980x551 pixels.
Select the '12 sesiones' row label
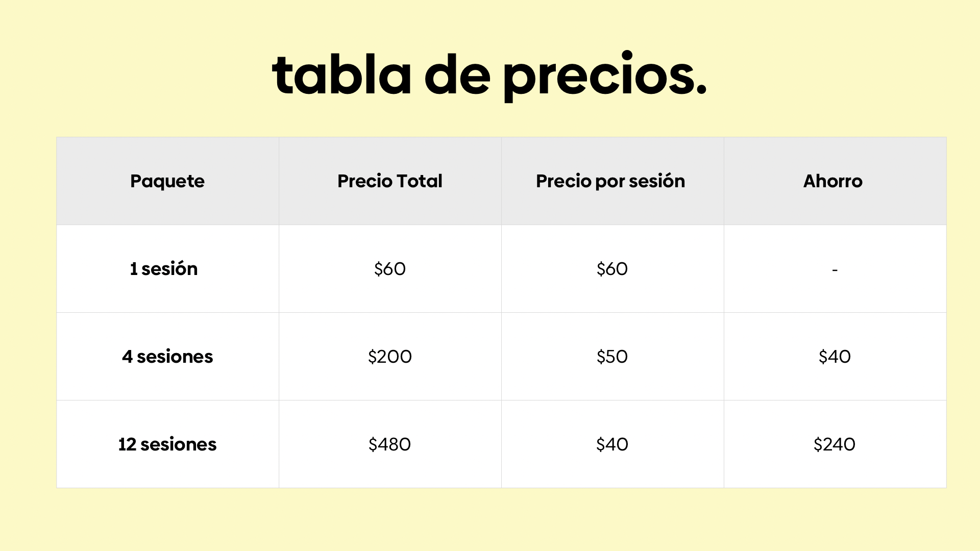tap(167, 444)
